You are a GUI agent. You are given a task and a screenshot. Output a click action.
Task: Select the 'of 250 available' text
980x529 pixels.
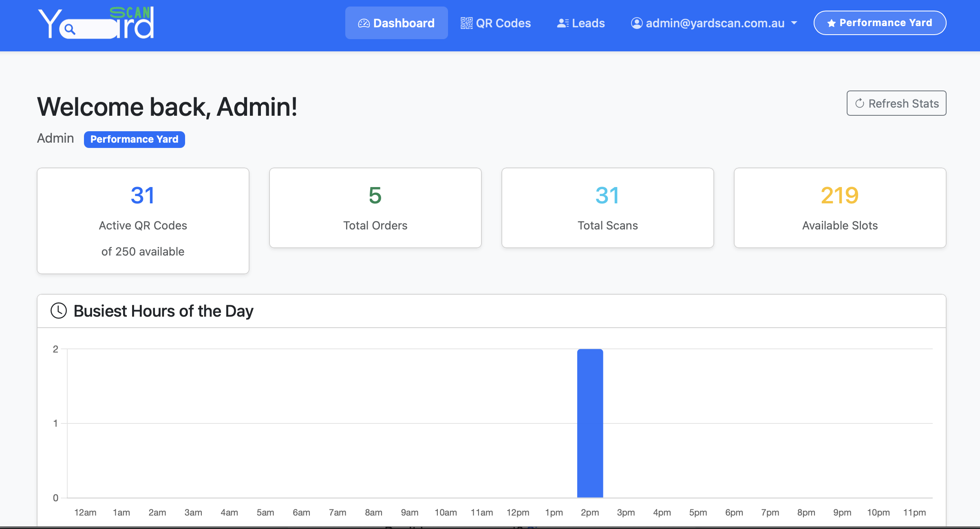(143, 251)
